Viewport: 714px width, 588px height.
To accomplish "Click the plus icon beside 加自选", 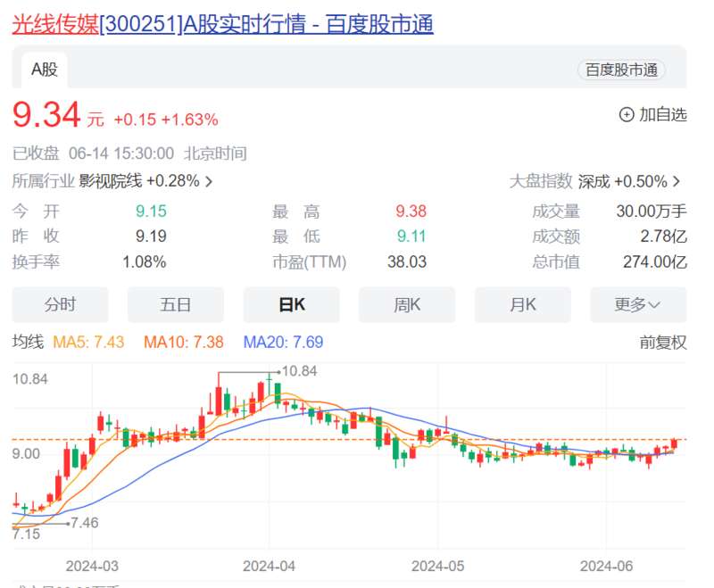I will pos(627,114).
